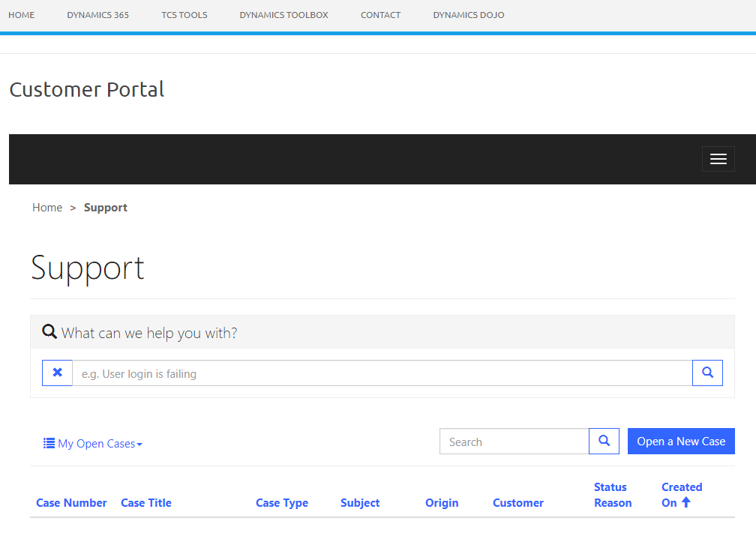Image resolution: width=756 pixels, height=536 pixels.
Task: Run the case list search magnifier
Action: pyautogui.click(x=604, y=441)
